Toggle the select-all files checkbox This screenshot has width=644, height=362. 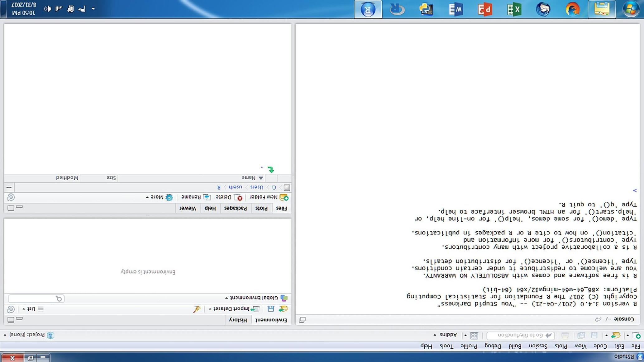287,187
